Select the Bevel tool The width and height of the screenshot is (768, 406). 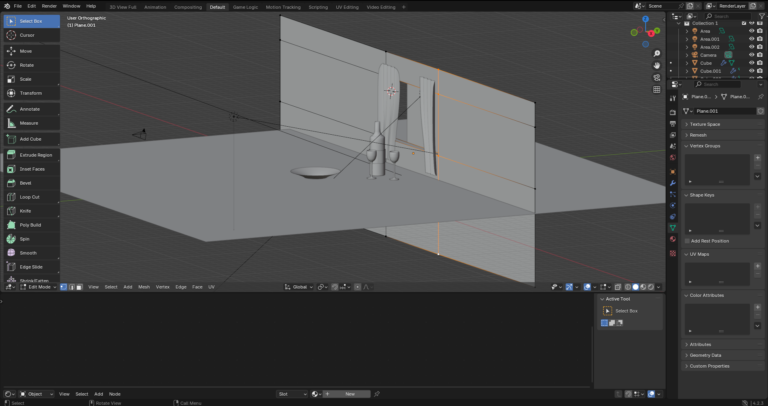coord(25,183)
